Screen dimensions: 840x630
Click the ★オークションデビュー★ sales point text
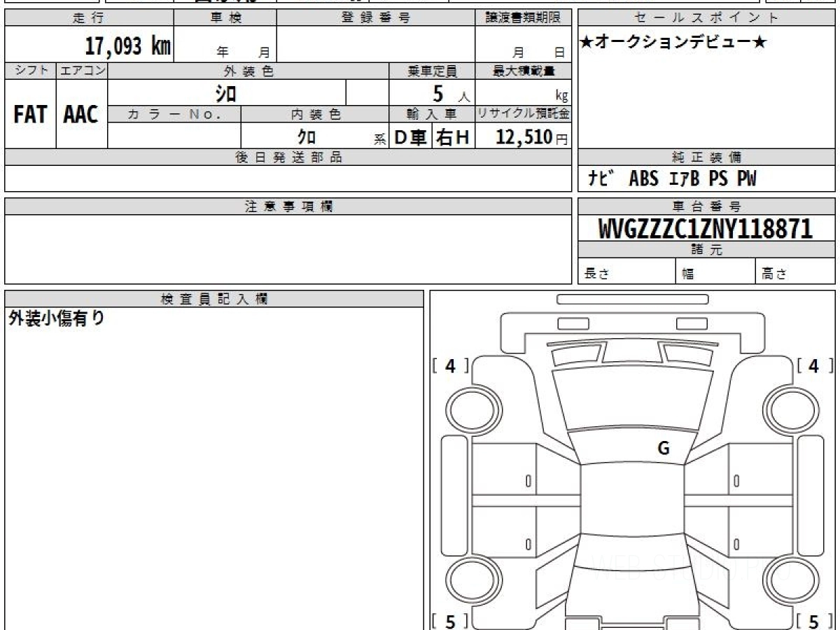click(x=673, y=43)
